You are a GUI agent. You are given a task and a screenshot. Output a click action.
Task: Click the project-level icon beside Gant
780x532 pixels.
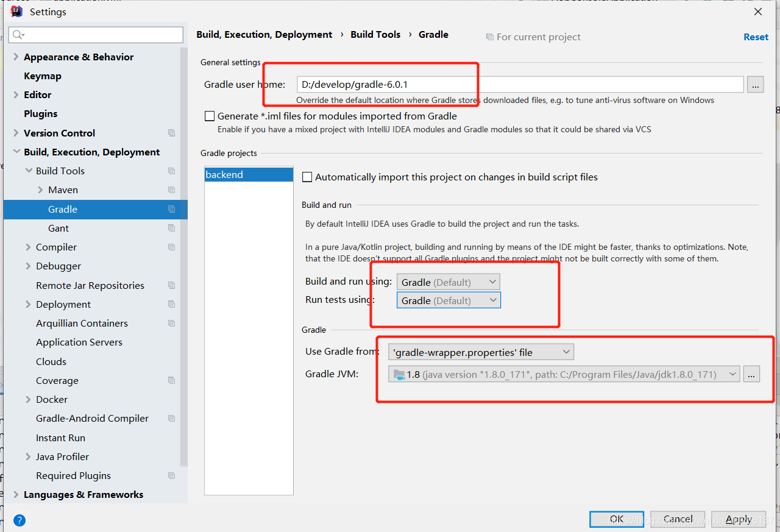tap(172, 228)
